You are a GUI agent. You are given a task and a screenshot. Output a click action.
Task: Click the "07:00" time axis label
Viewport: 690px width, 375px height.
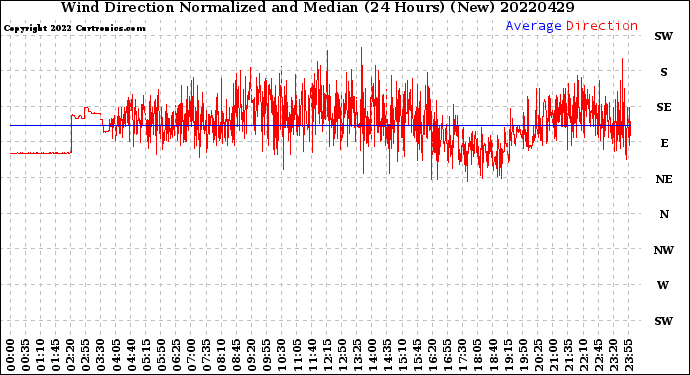coord(191,355)
